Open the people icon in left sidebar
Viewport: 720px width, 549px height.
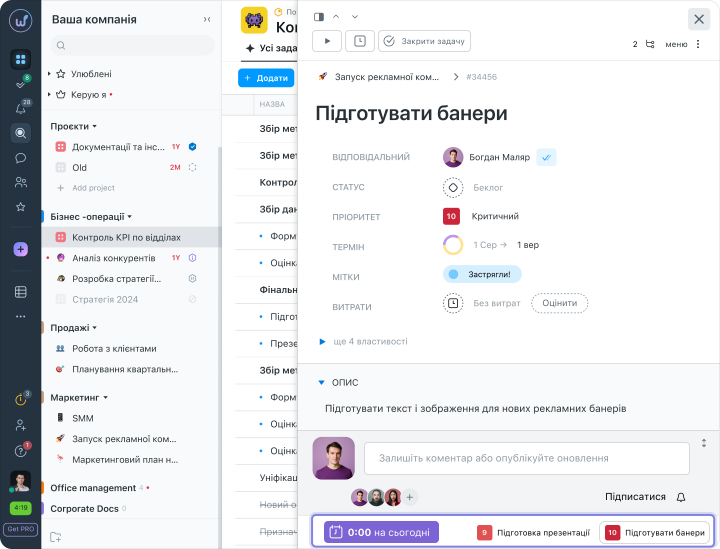click(x=20, y=182)
